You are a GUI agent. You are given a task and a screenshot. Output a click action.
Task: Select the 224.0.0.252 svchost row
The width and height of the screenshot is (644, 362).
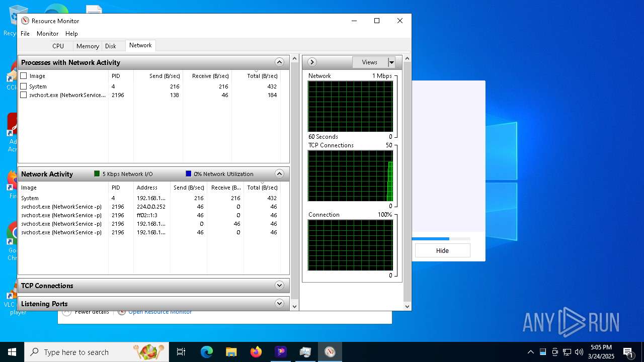coord(149,207)
